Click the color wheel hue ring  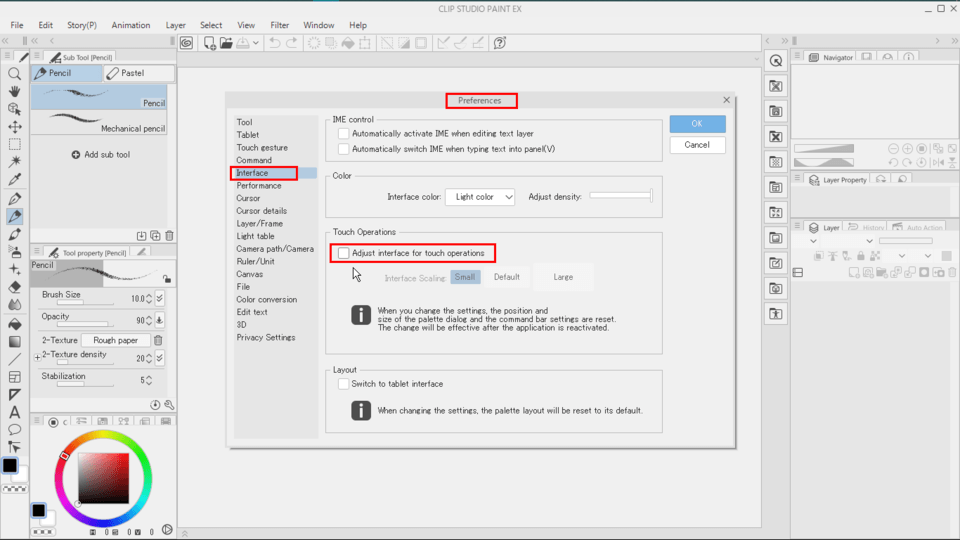pos(103,437)
